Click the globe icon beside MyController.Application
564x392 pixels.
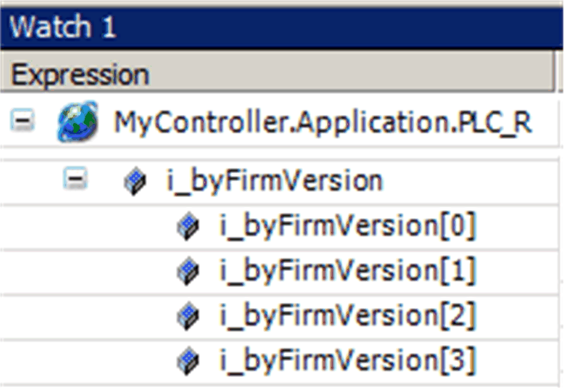[x=77, y=121]
